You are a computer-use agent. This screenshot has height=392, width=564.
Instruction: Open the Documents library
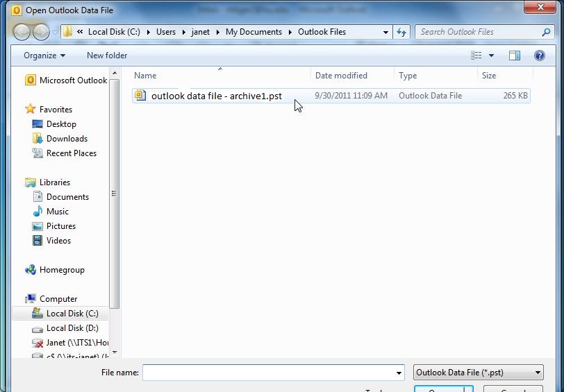pos(67,197)
